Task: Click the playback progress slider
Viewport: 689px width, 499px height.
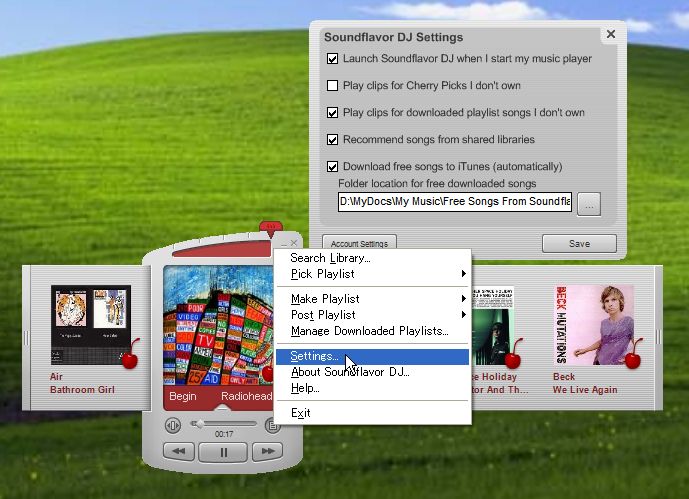Action: click(223, 423)
